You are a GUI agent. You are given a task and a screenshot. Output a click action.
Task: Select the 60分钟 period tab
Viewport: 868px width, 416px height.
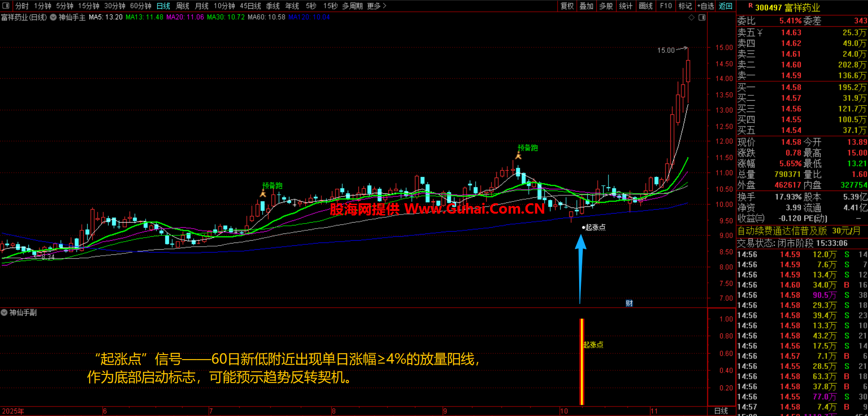click(141, 6)
